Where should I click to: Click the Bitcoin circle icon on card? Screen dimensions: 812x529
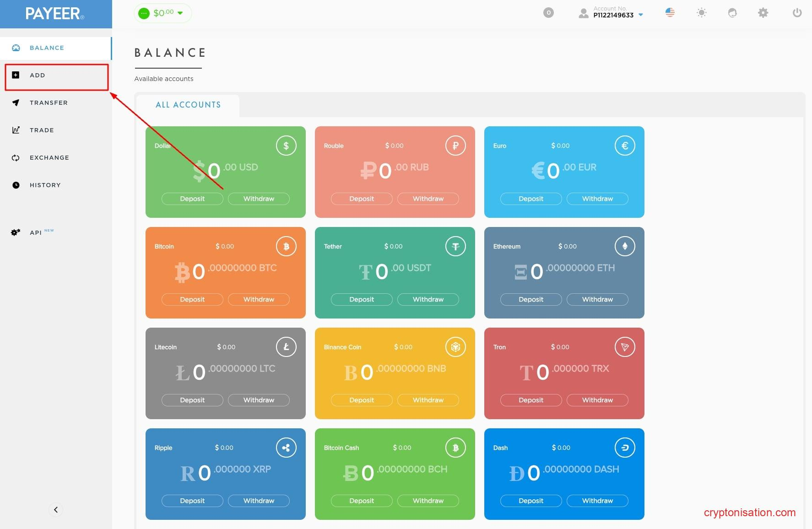point(286,246)
